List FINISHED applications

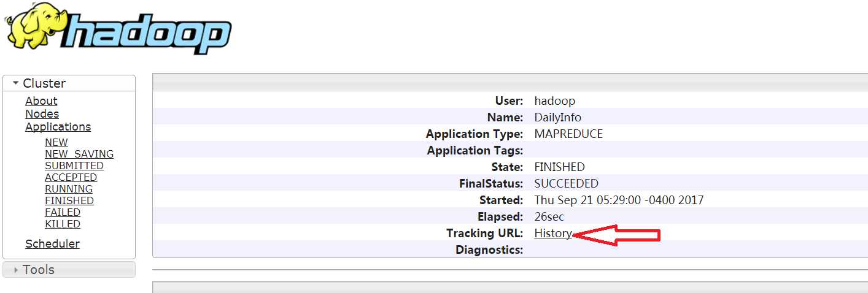(x=69, y=200)
